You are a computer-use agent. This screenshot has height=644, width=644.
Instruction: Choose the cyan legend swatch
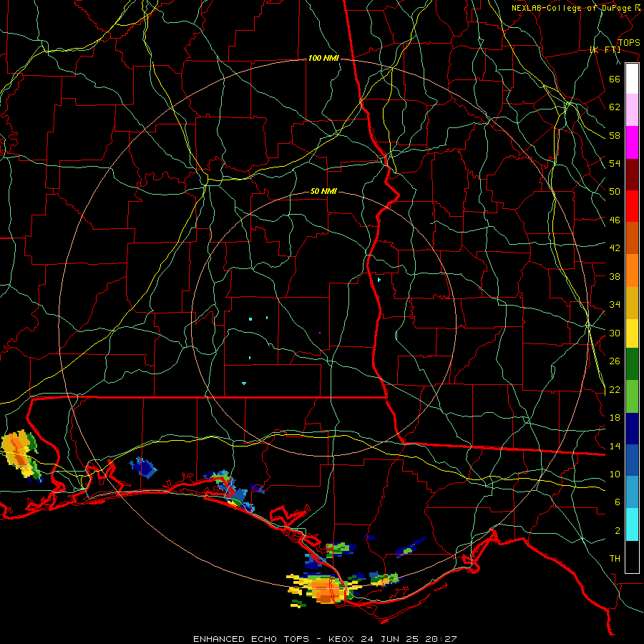coord(632,525)
